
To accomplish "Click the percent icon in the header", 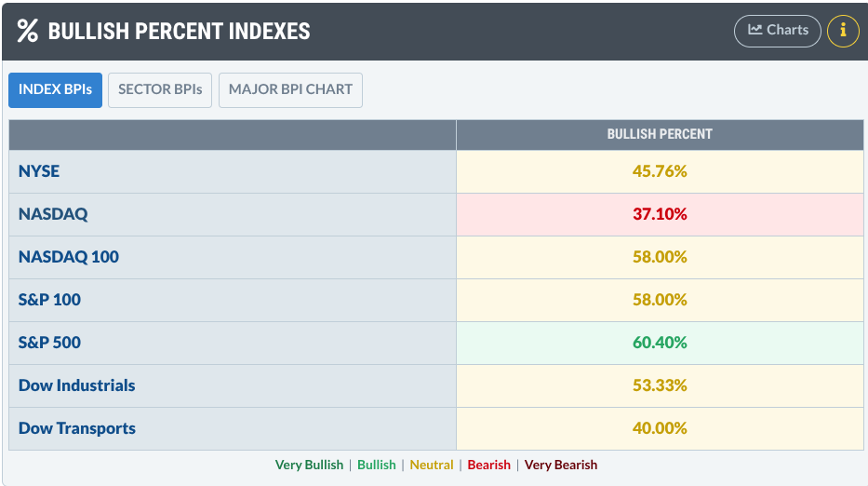I will (28, 31).
